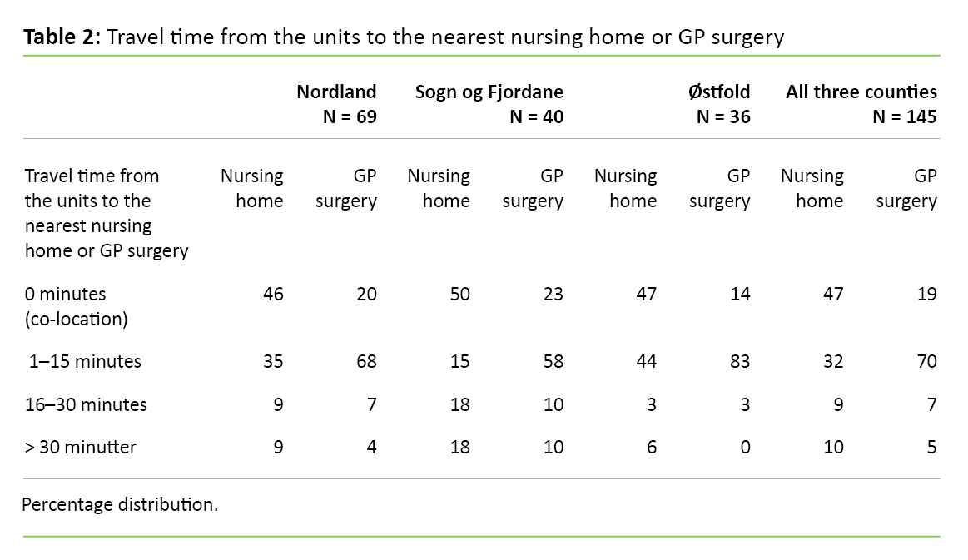Click the "N = 145" sample size text

coord(904,117)
